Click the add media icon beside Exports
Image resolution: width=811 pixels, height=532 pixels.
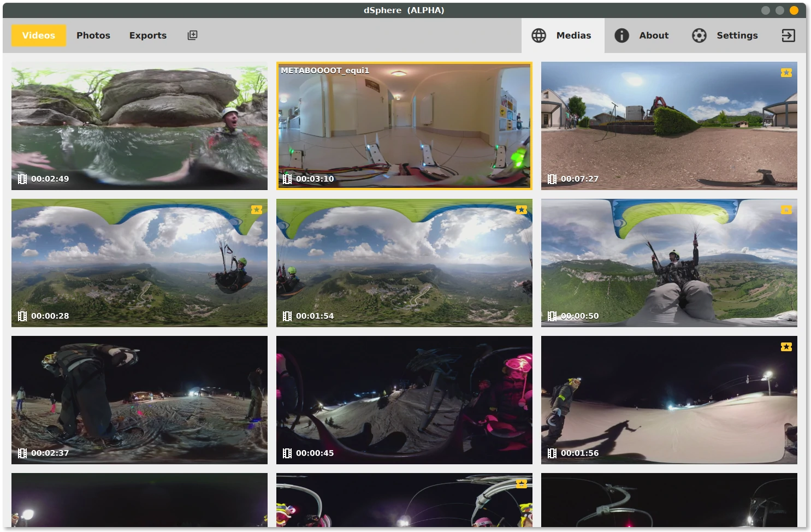click(x=192, y=35)
